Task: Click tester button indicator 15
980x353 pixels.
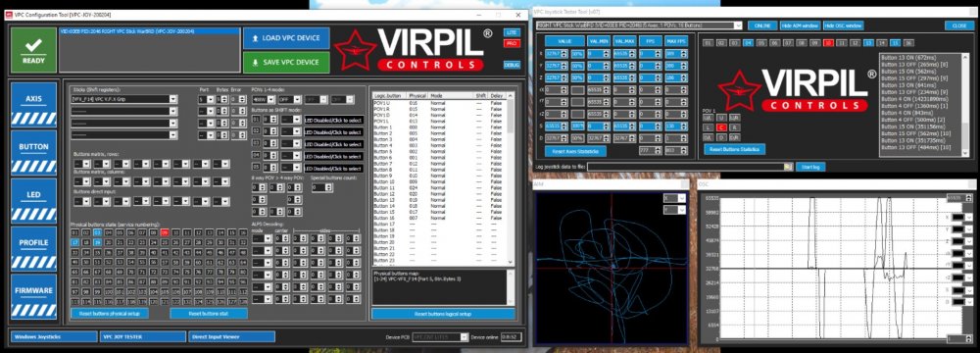Action: tap(895, 42)
